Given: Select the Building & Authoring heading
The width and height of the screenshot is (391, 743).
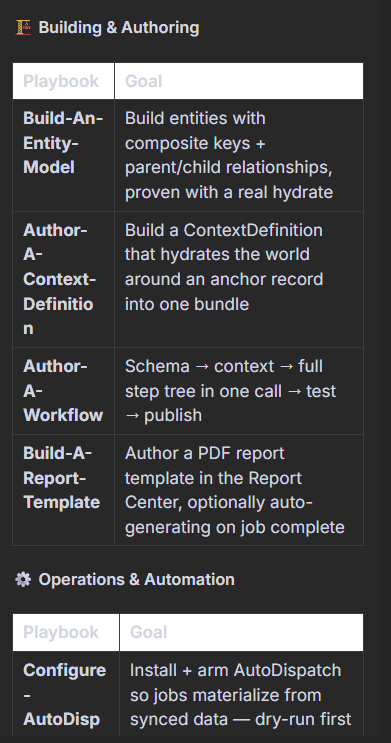Looking at the screenshot, I should 119,27.
